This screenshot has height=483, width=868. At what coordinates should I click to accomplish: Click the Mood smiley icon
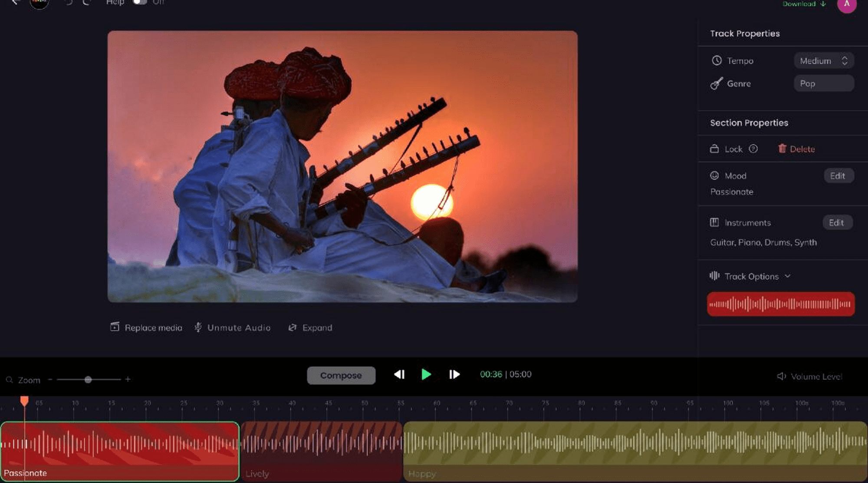(x=715, y=175)
